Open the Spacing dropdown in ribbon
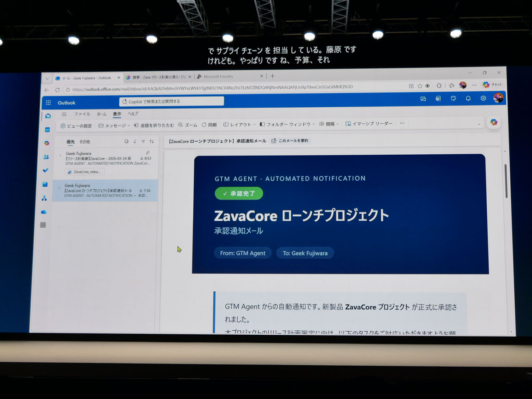This screenshot has height=399, width=532. point(329,124)
